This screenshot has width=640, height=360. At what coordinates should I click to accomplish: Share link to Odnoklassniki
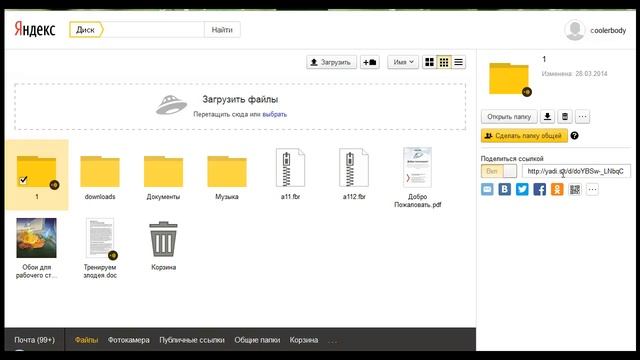point(557,189)
